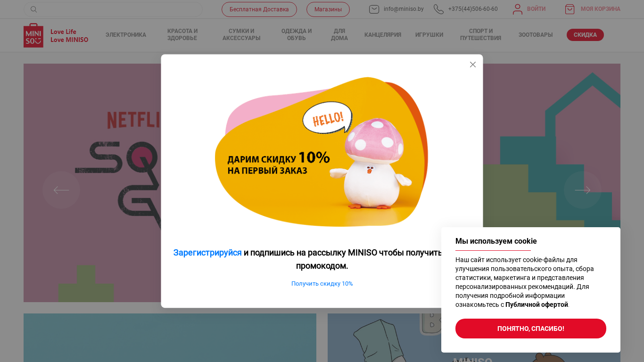Go to previous banner slide

pos(61,190)
